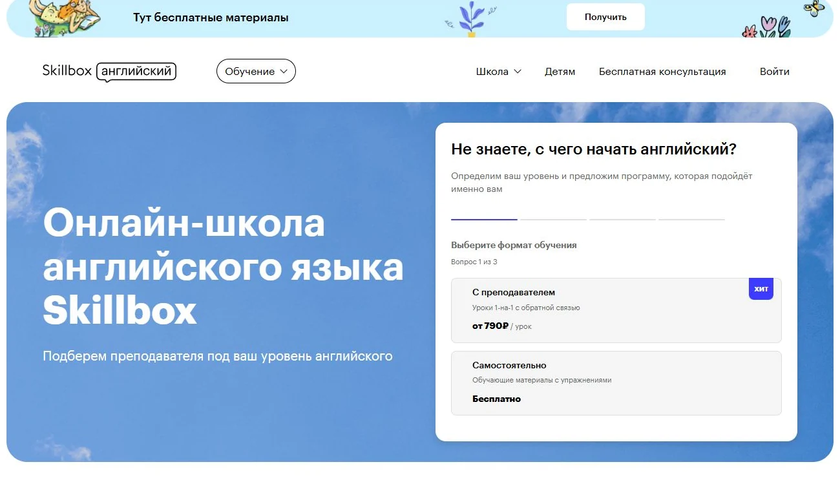Click the first quiz progress segment

click(x=484, y=220)
